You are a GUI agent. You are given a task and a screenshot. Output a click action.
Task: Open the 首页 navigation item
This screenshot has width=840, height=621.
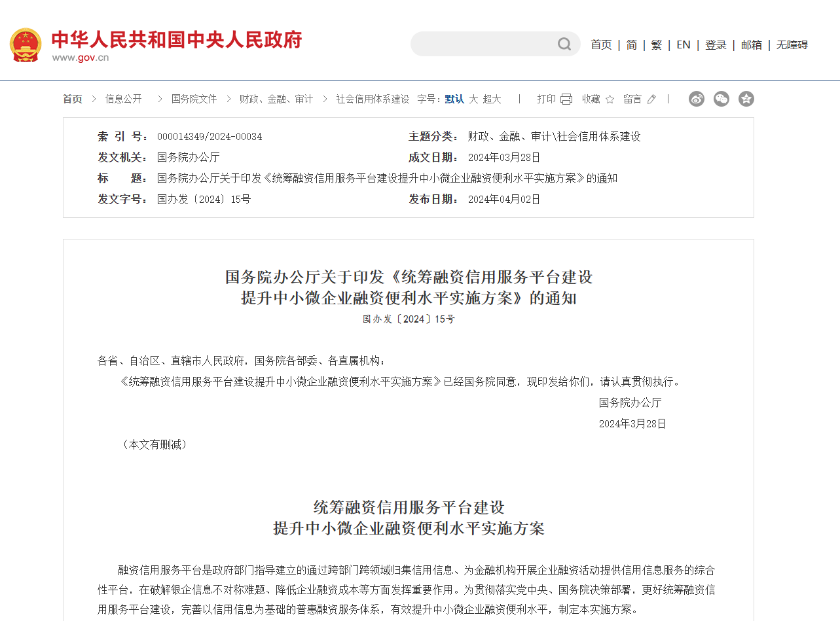point(600,44)
